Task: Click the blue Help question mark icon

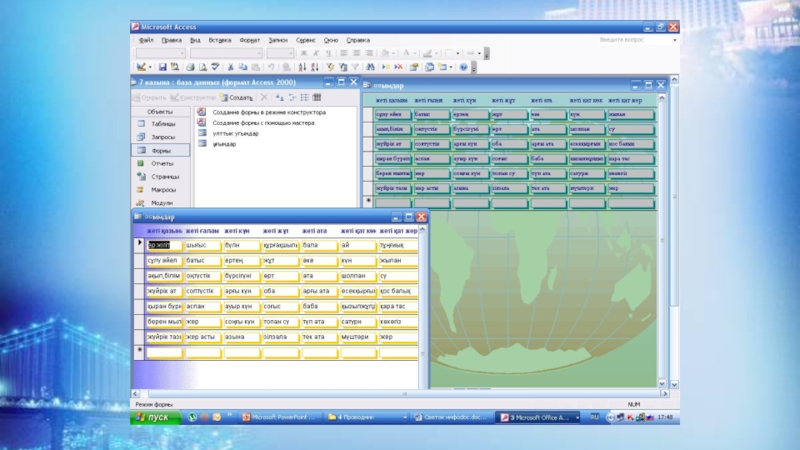Action: (x=463, y=67)
